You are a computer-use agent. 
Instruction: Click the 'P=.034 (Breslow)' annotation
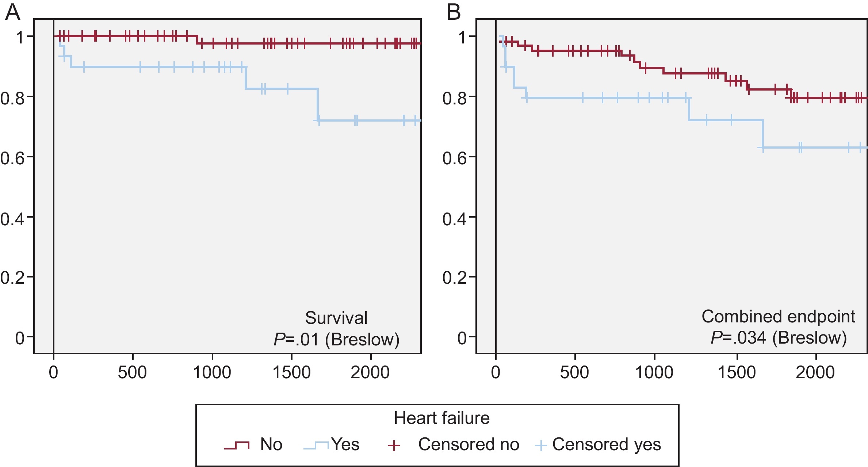click(x=779, y=337)
